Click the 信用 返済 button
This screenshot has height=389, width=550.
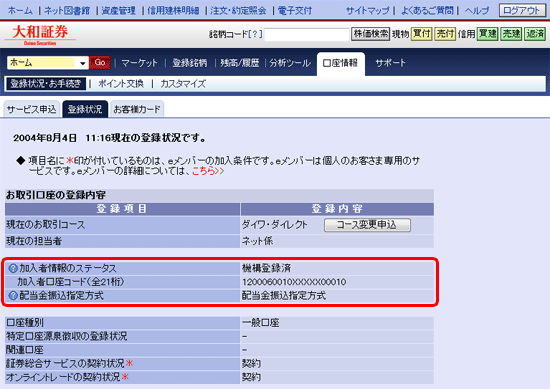[535, 34]
